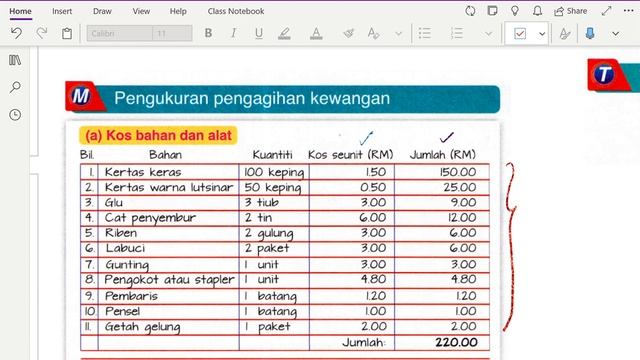Viewport: 640px width, 360px height.
Task: Click the Kos seunit (RM) column header
Action: [351, 155]
